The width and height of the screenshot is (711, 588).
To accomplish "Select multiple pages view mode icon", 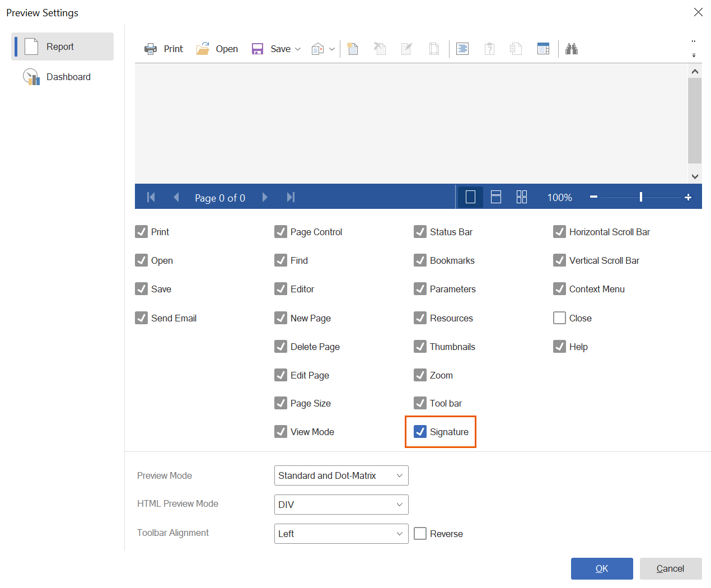I will tap(522, 197).
